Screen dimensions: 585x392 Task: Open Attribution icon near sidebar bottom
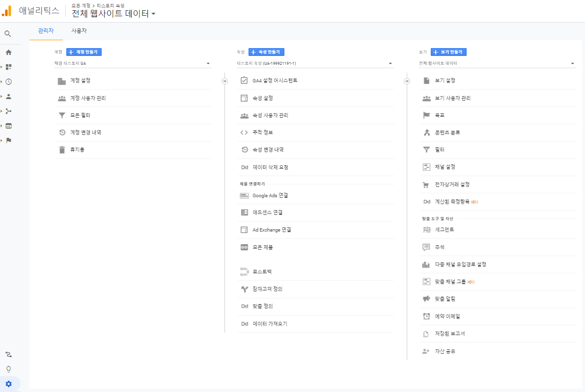point(8,354)
